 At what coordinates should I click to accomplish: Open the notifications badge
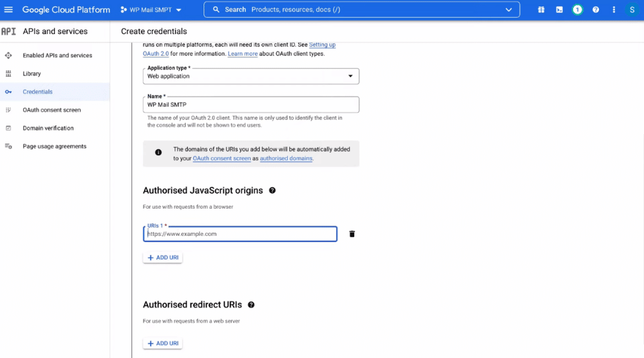coord(578,10)
